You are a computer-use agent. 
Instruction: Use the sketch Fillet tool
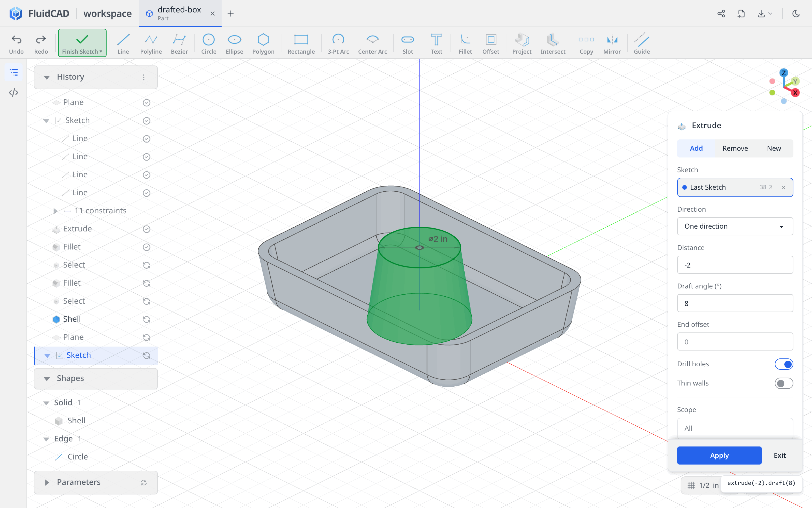coord(465,44)
